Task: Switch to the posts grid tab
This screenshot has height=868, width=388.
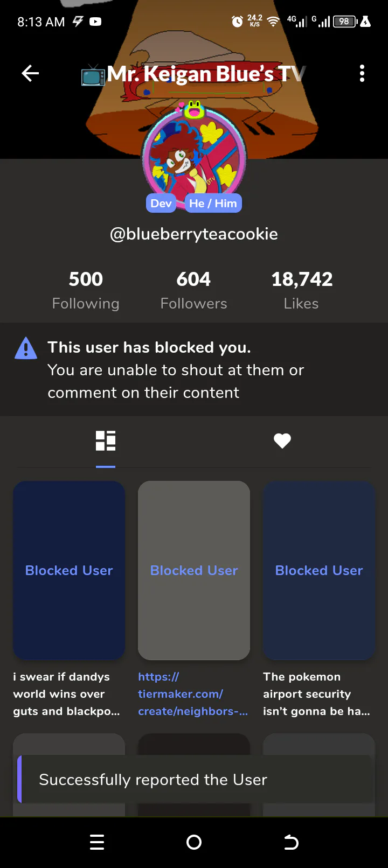Action: pyautogui.click(x=106, y=440)
